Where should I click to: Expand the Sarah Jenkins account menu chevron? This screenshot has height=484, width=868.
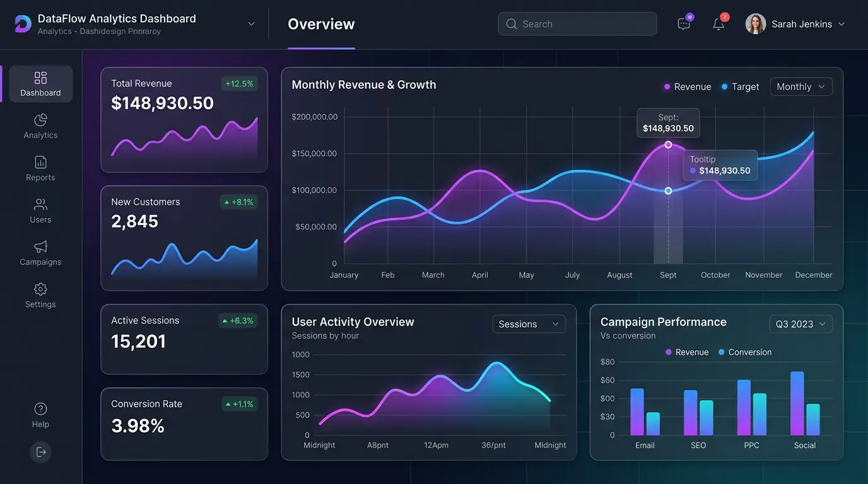coord(842,24)
